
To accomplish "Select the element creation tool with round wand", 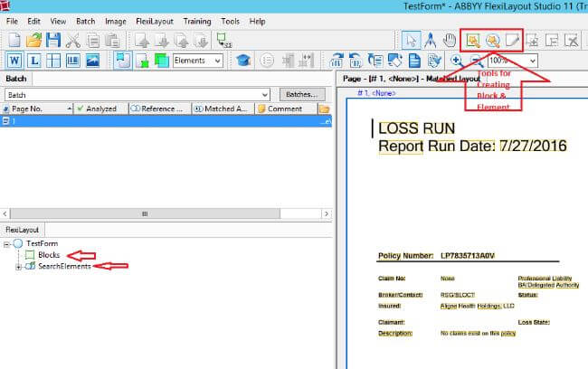I will pos(493,40).
